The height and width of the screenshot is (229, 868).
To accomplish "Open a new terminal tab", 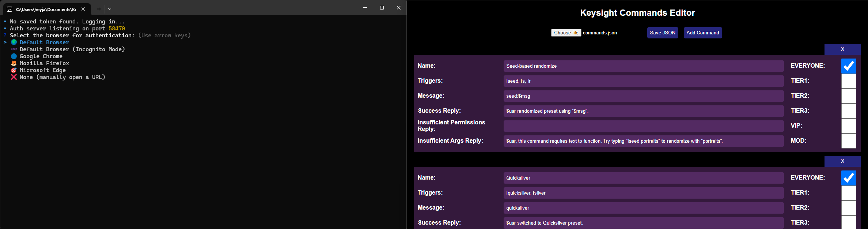I will 99,9.
